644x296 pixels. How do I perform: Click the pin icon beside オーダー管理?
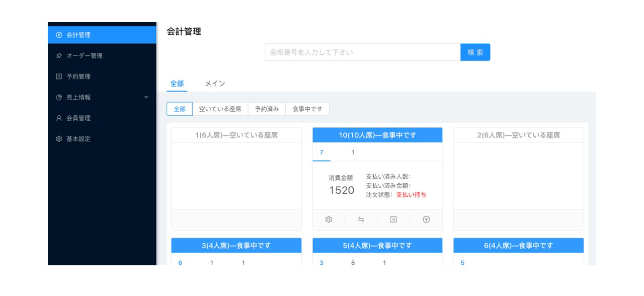[x=59, y=56]
